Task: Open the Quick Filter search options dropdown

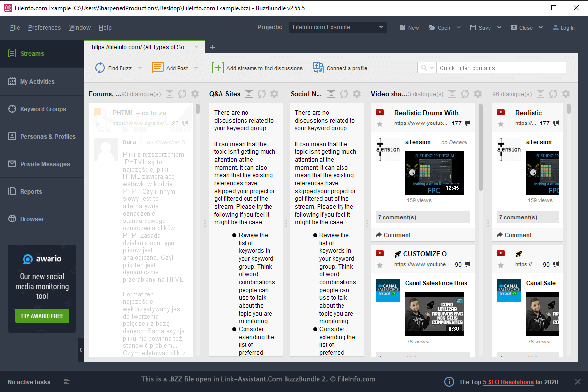Action: (427, 68)
